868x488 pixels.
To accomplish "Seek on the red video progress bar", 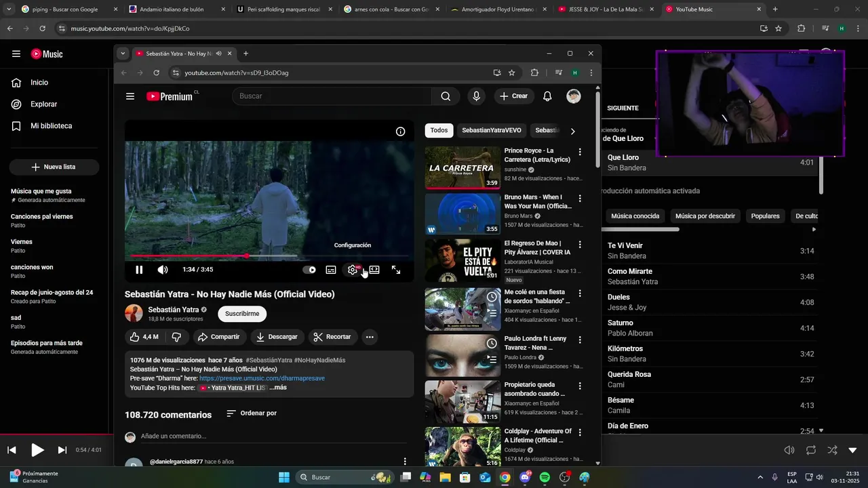I will 269,256.
